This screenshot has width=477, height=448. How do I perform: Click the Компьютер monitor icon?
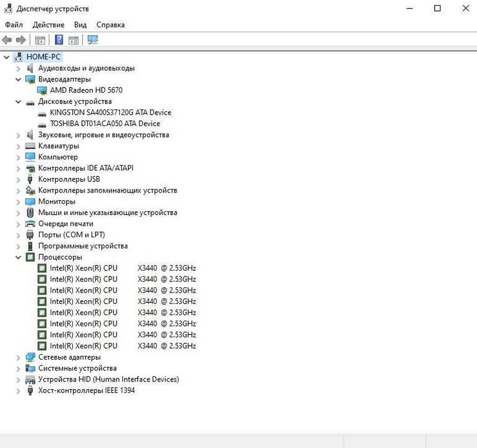coord(30,157)
